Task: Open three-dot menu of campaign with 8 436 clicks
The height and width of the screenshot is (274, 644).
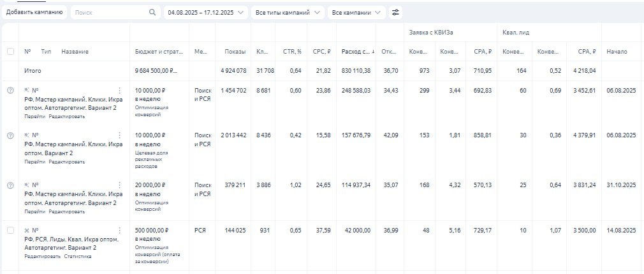Action: (x=120, y=135)
